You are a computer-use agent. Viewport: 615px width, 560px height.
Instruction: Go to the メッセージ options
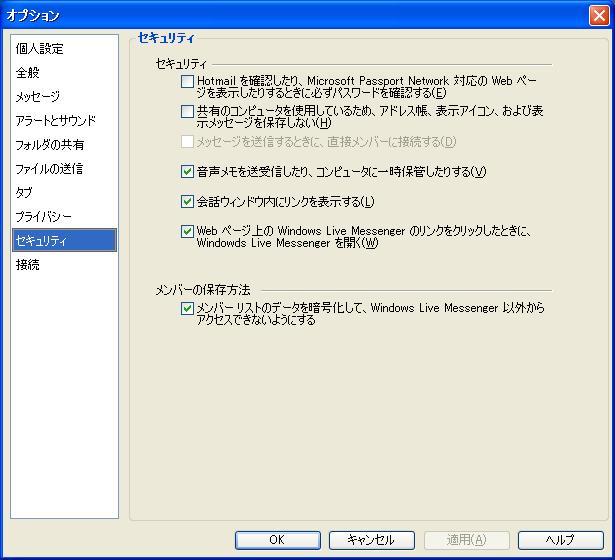[x=38, y=96]
